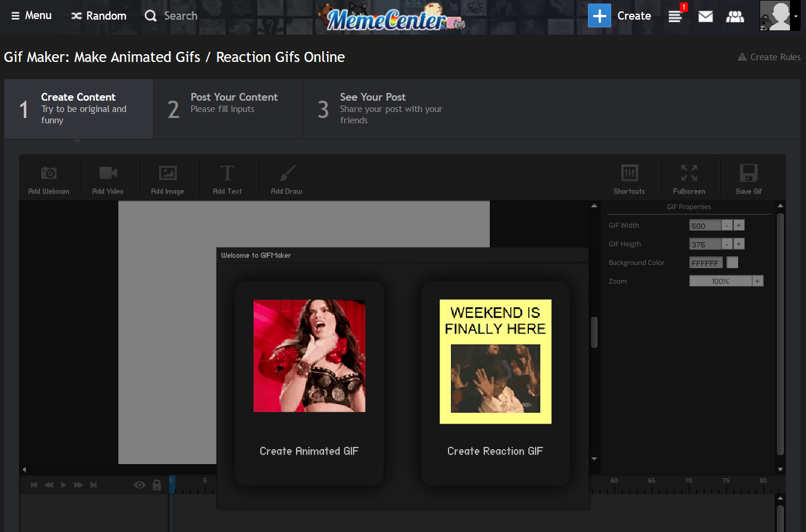The image size is (806, 532).
Task: Expand the user avatar dropdown arrow
Action: coord(796,16)
